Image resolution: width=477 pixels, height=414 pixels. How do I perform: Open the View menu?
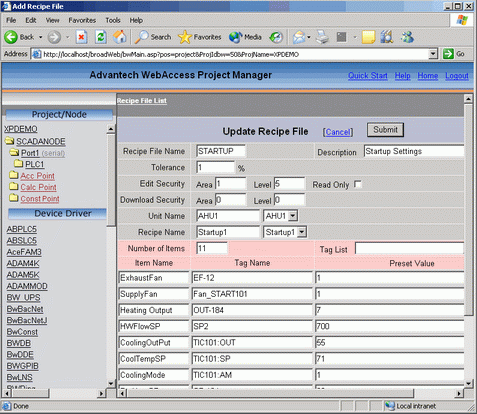(x=52, y=20)
